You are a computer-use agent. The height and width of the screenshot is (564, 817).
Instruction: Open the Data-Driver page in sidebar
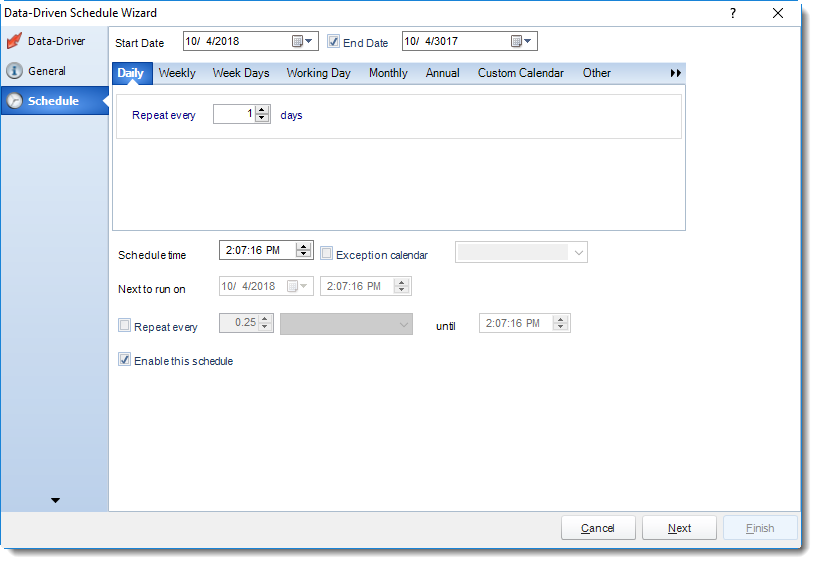click(54, 41)
